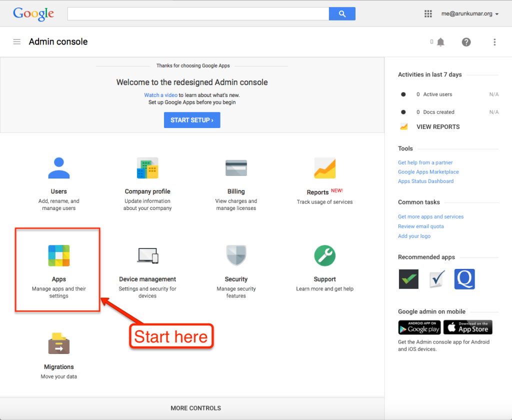Open the Device management icon
The height and width of the screenshot is (420, 512).
coord(147,255)
